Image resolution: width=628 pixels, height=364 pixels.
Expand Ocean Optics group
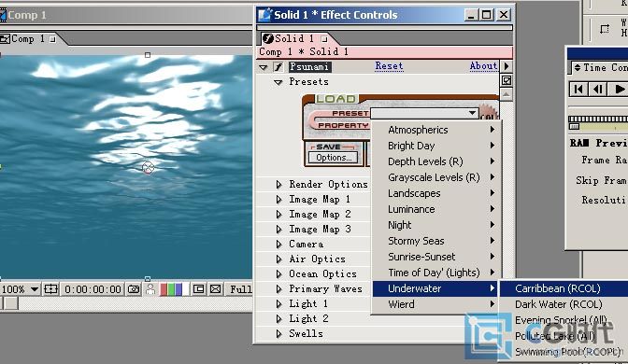point(278,274)
